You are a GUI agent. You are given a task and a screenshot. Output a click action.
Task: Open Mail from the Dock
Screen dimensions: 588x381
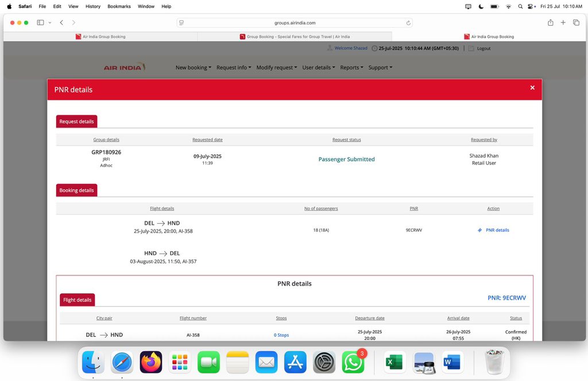click(x=266, y=362)
